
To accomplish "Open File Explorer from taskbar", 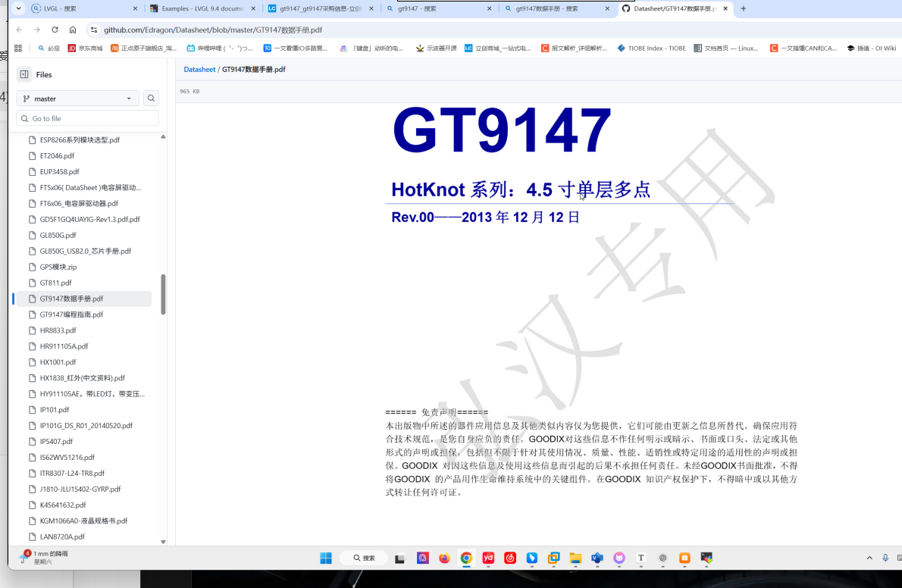I will [575, 558].
